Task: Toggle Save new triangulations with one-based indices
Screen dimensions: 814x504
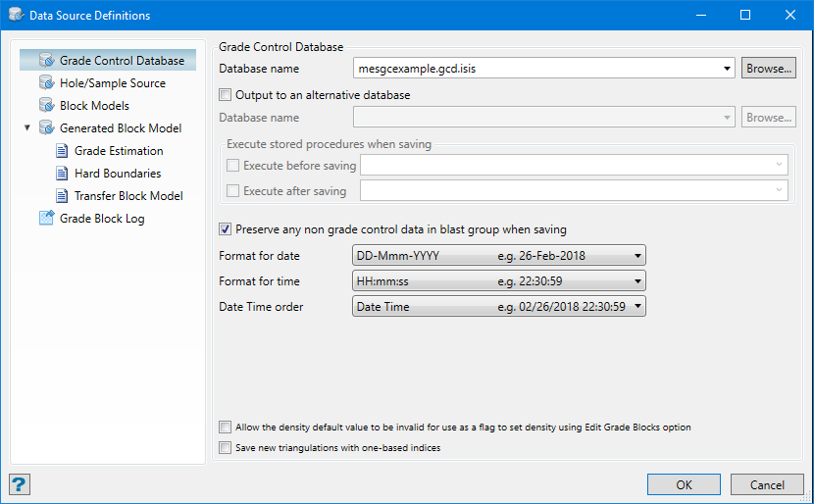Action: 227,448
